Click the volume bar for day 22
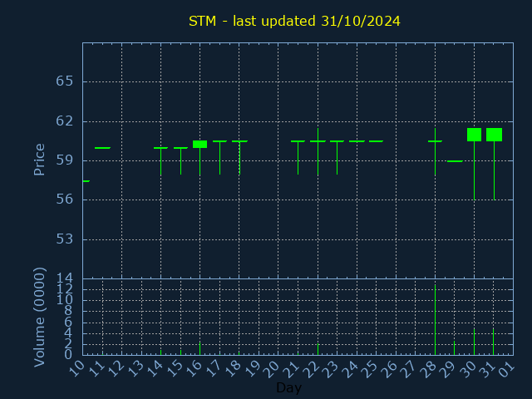532x399 pixels. click(x=318, y=349)
